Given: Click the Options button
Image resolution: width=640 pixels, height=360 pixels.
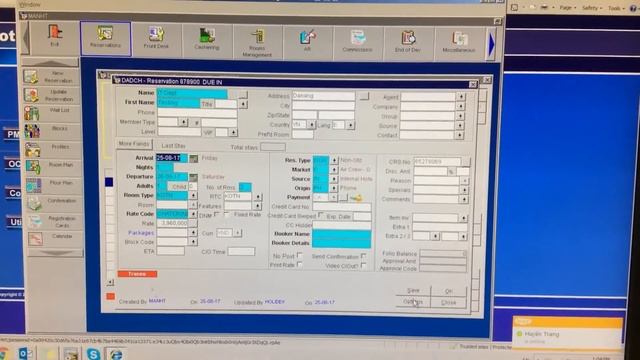Looking at the screenshot, I should pyautogui.click(x=413, y=302).
